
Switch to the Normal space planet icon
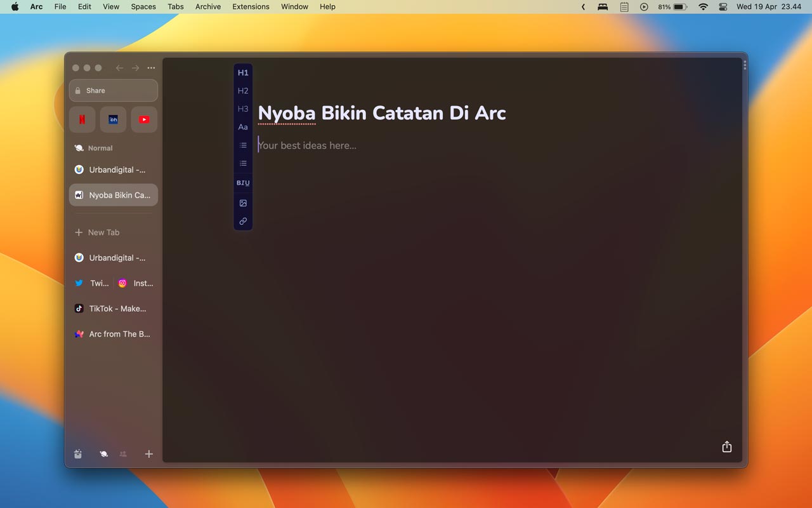coord(103,454)
